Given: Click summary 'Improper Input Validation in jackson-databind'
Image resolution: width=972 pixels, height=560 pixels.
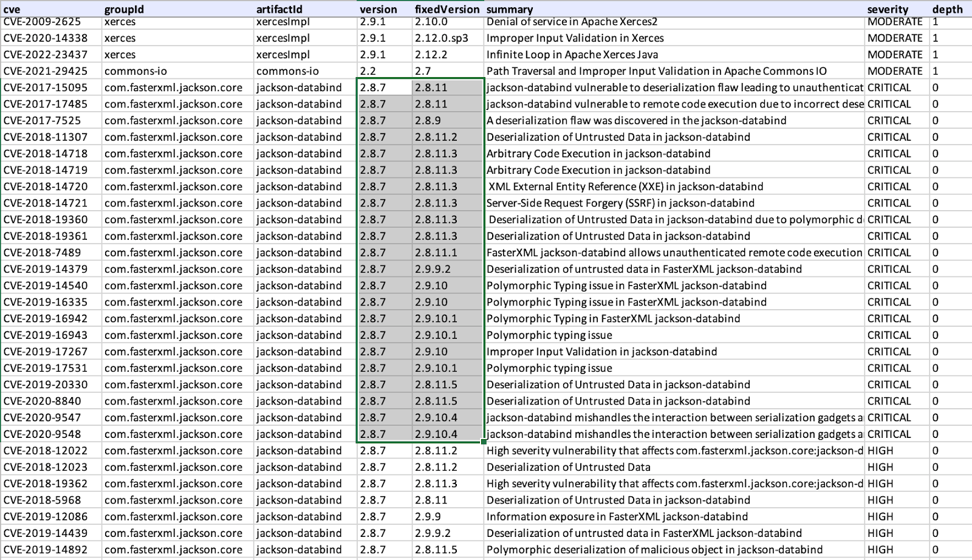Looking at the screenshot, I should pos(674,351).
